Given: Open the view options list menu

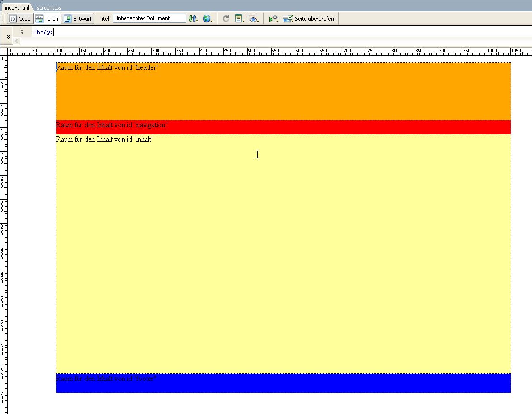Looking at the screenshot, I should (239, 19).
